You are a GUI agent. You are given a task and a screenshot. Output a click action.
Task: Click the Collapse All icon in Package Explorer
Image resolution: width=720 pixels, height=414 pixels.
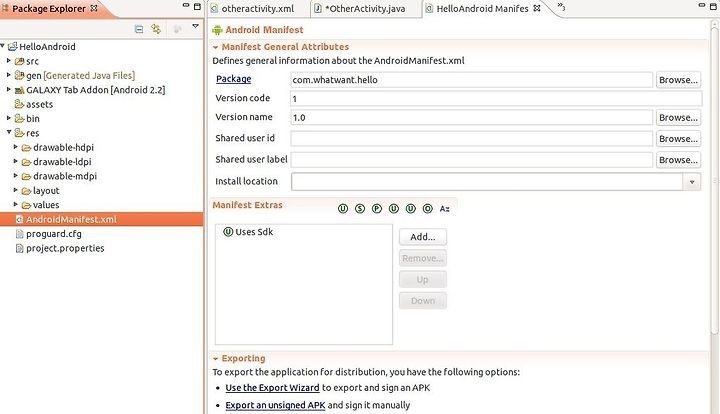click(x=139, y=29)
